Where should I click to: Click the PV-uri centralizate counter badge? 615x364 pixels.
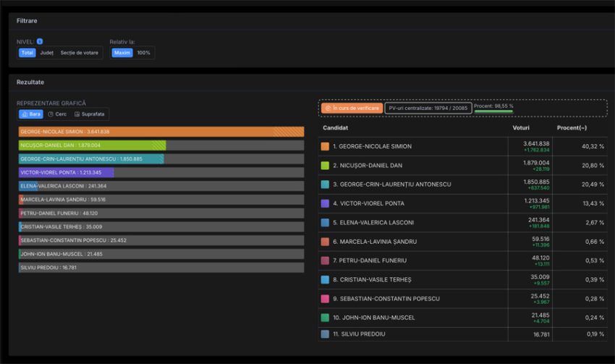(x=428, y=108)
